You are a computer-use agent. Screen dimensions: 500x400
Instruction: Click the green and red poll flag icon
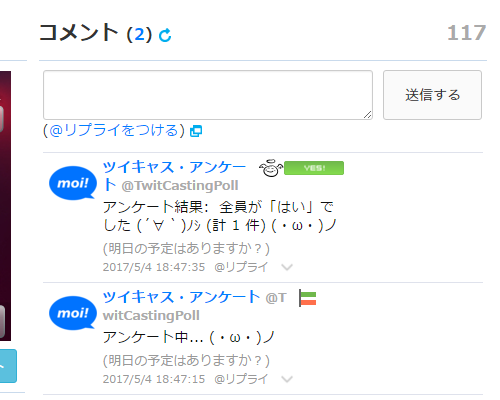[307, 298]
